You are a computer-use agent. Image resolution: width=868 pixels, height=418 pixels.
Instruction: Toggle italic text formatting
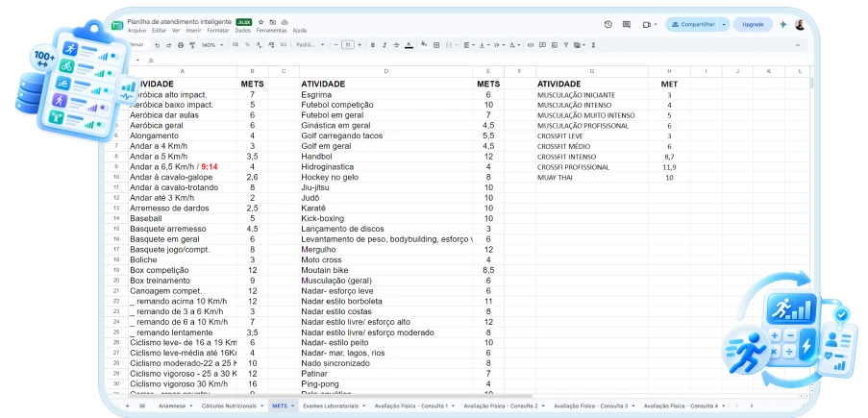point(384,45)
